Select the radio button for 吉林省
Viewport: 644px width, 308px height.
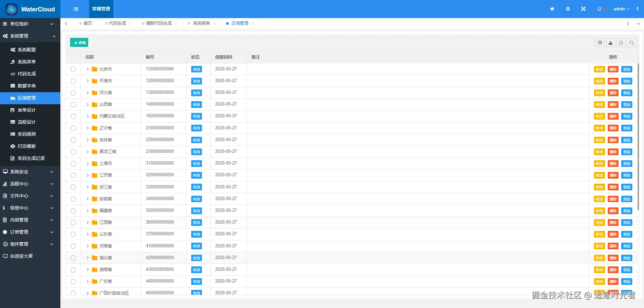coord(73,140)
